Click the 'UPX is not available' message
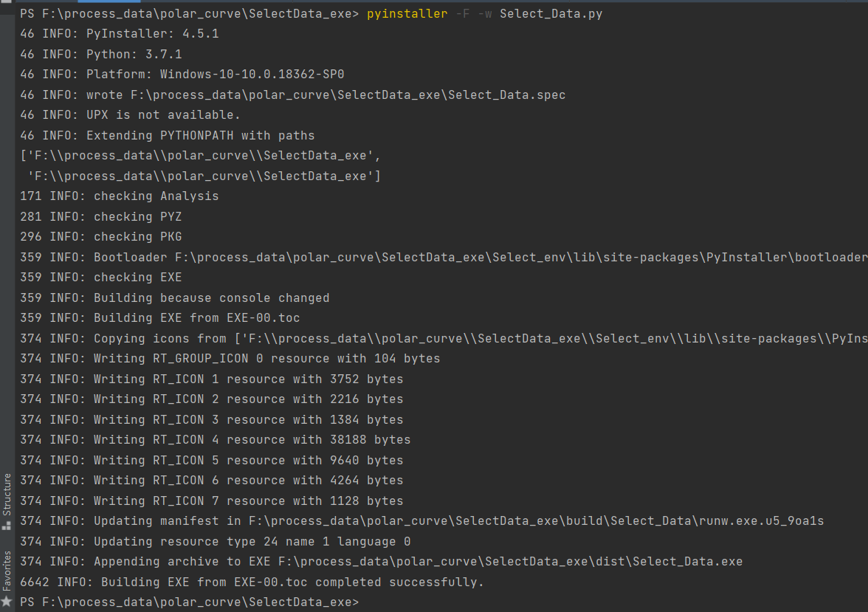 coord(163,115)
